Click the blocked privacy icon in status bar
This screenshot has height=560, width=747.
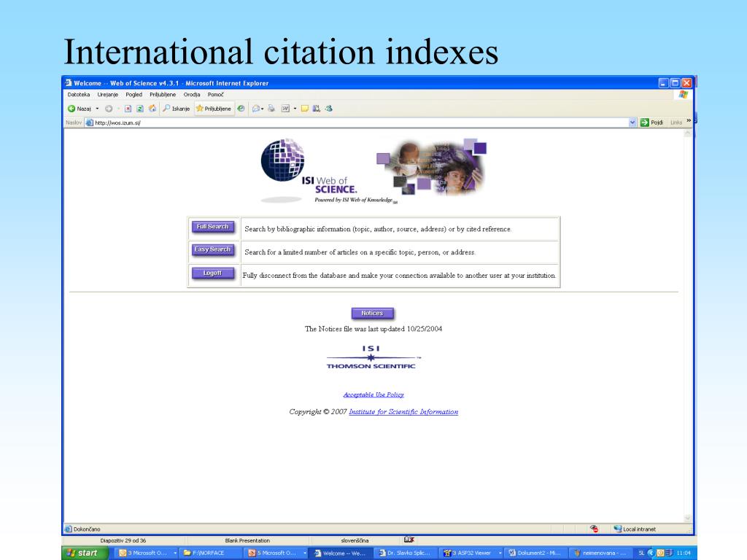pyautogui.click(x=594, y=529)
